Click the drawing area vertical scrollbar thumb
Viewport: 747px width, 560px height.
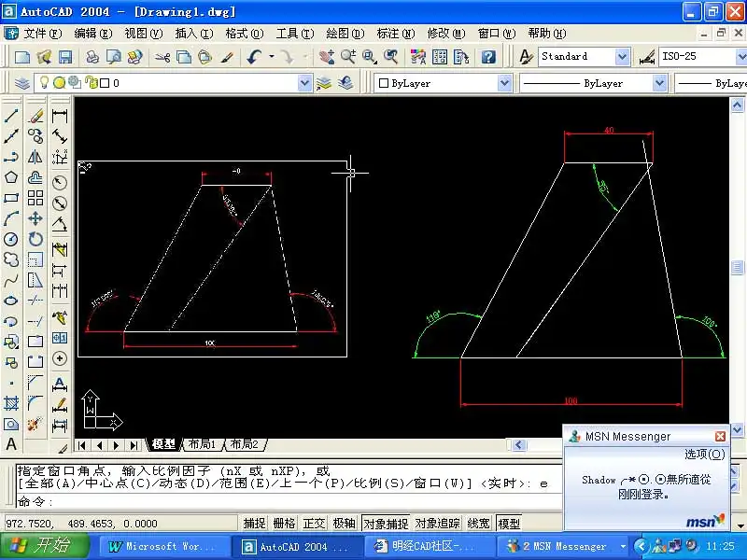pyautogui.click(x=737, y=267)
